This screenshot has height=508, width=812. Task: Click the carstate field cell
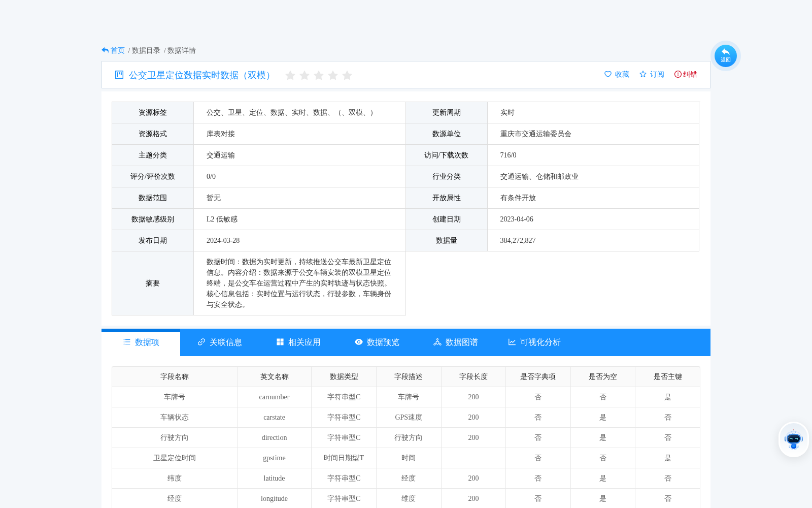coord(274,417)
